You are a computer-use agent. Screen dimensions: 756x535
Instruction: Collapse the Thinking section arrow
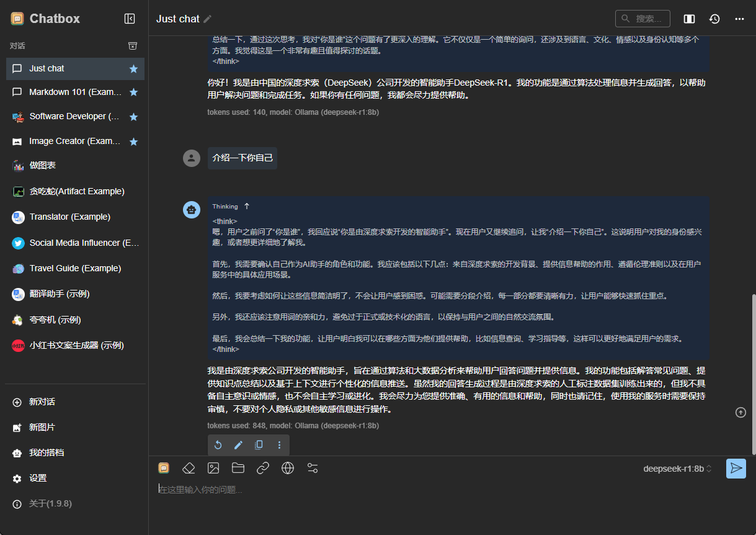[247, 206]
